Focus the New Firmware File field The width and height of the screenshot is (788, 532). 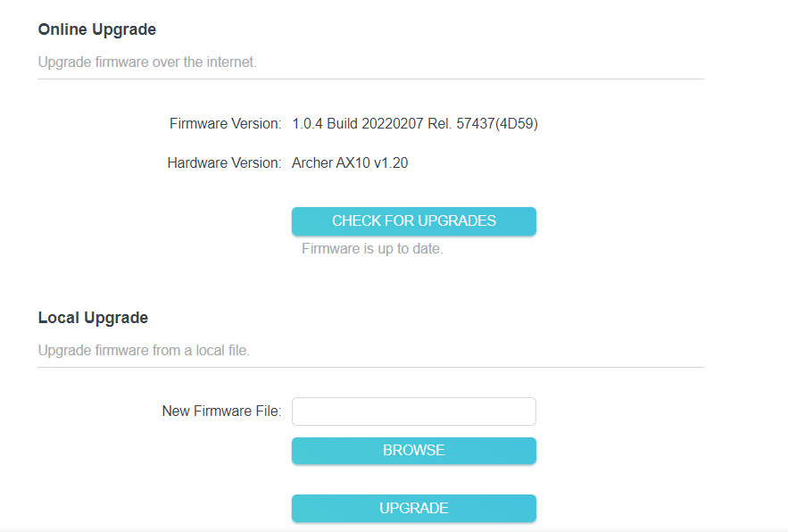click(x=413, y=411)
